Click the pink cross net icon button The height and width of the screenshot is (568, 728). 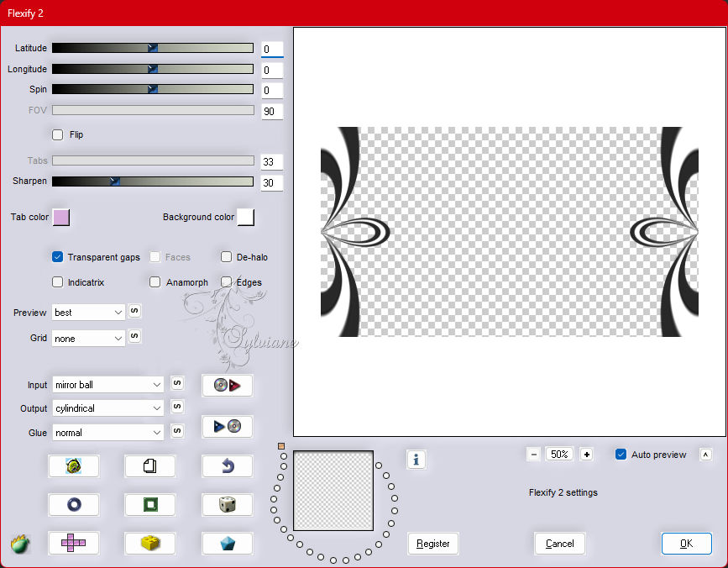tap(73, 543)
